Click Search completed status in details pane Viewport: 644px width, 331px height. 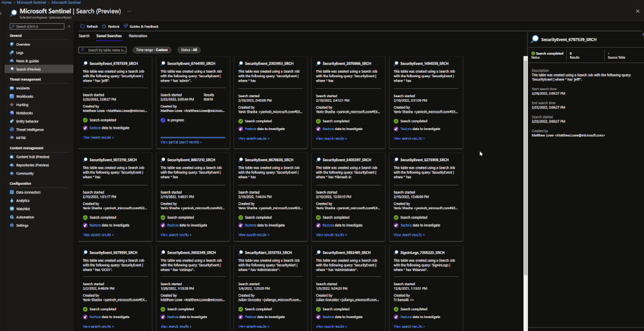click(x=547, y=53)
